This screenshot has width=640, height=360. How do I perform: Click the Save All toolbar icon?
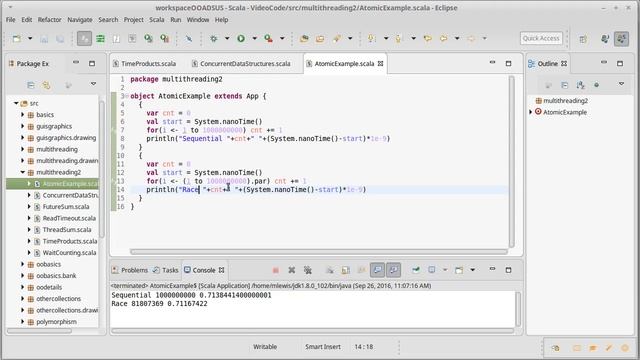pos(60,38)
